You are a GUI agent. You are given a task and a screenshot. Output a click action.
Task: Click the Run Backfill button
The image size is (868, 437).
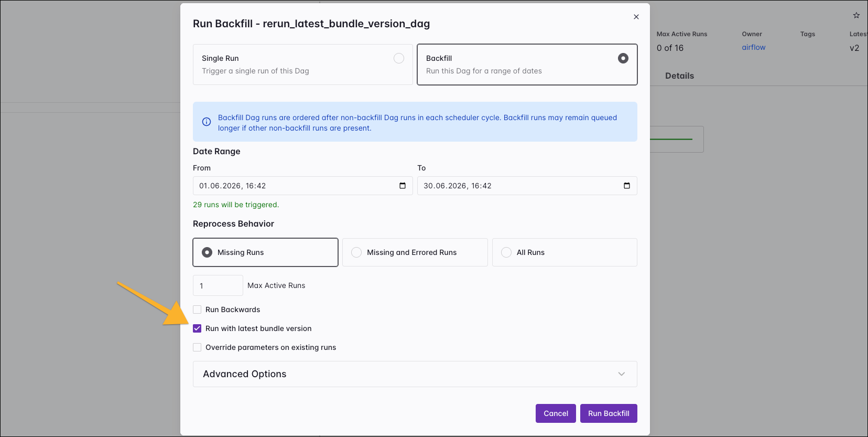(609, 413)
